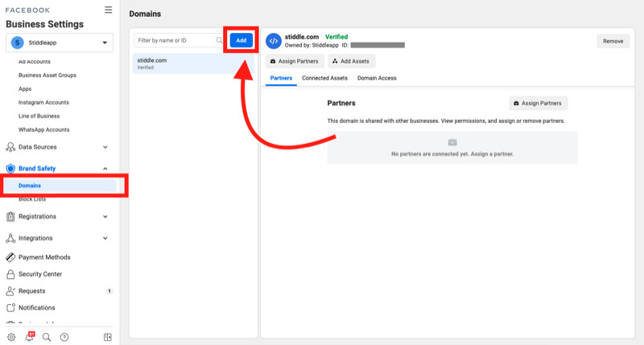644x345 pixels.
Task: Expand the Data Sources chevron
Action: coord(105,147)
